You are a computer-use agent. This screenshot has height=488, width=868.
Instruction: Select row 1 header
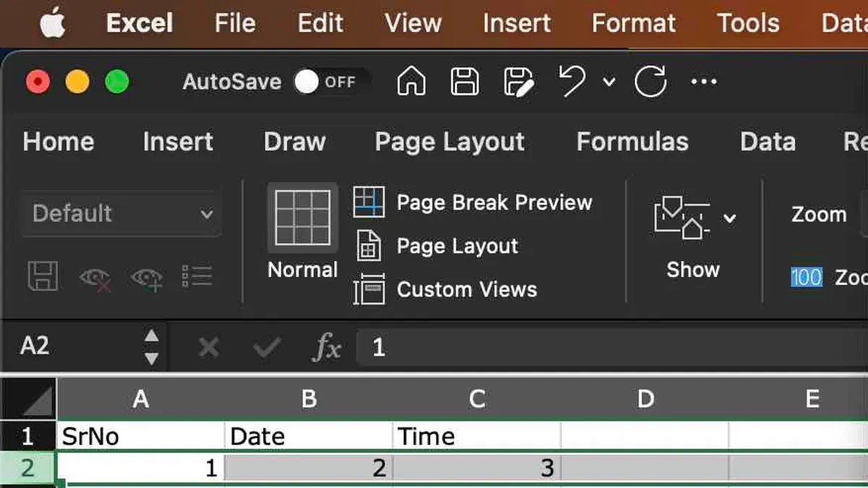coord(27,436)
